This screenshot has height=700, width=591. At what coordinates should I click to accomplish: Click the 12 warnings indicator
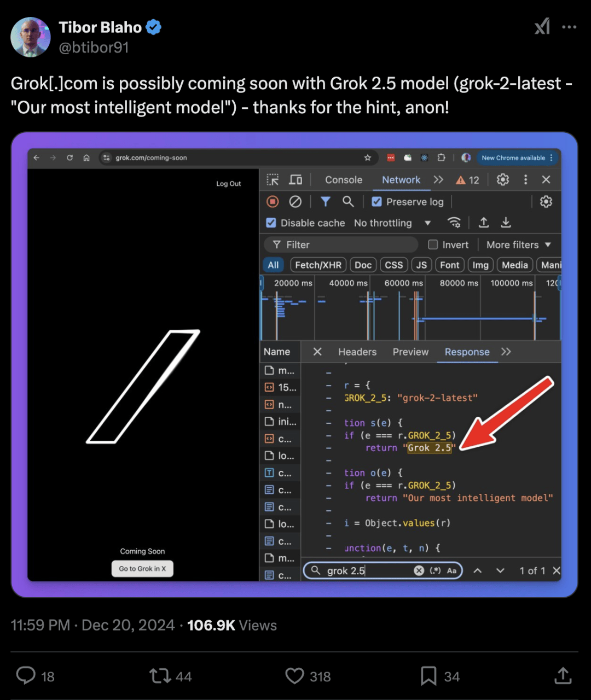click(468, 180)
